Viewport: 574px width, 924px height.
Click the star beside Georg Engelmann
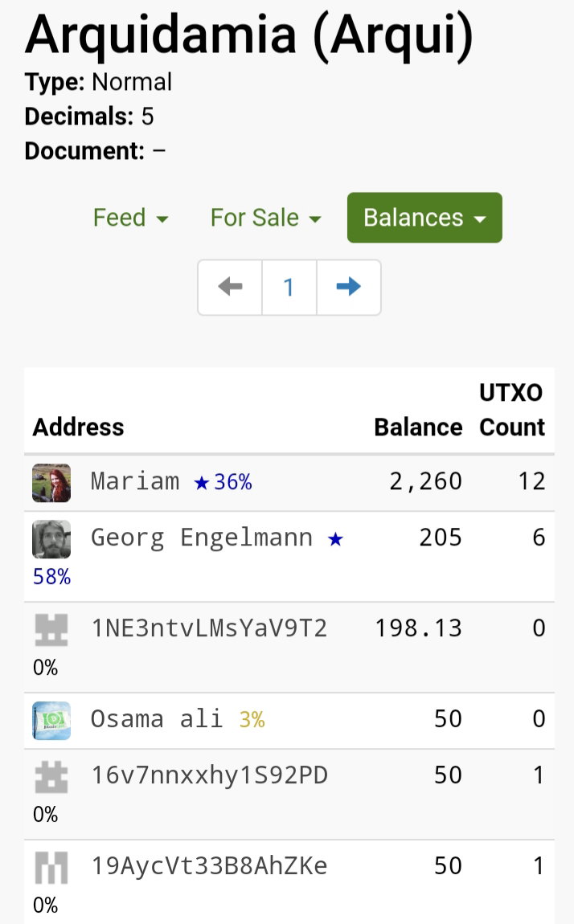335,538
